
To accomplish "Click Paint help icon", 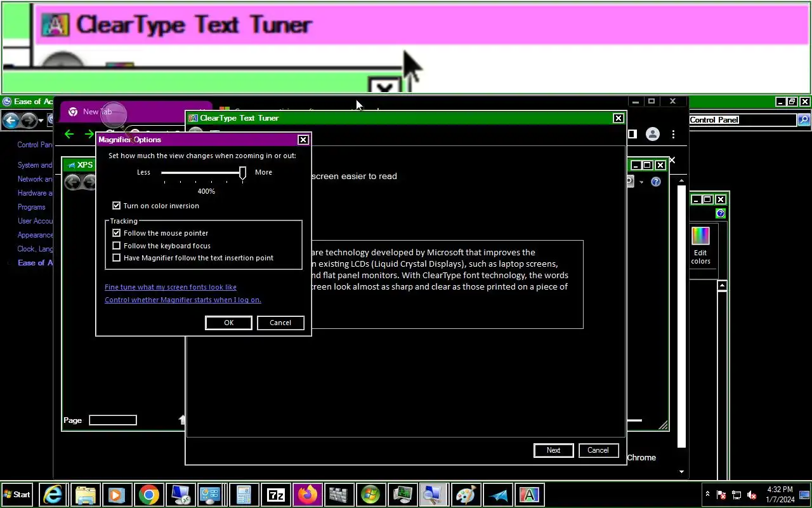I will 721,213.
